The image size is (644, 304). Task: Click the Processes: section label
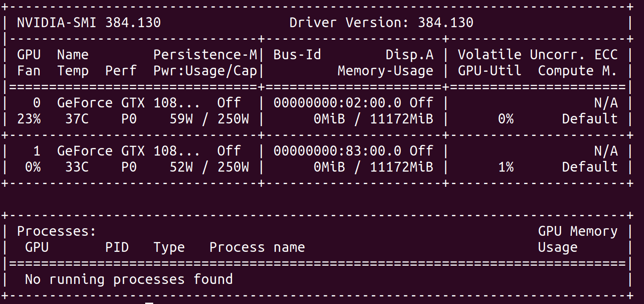pos(57,231)
